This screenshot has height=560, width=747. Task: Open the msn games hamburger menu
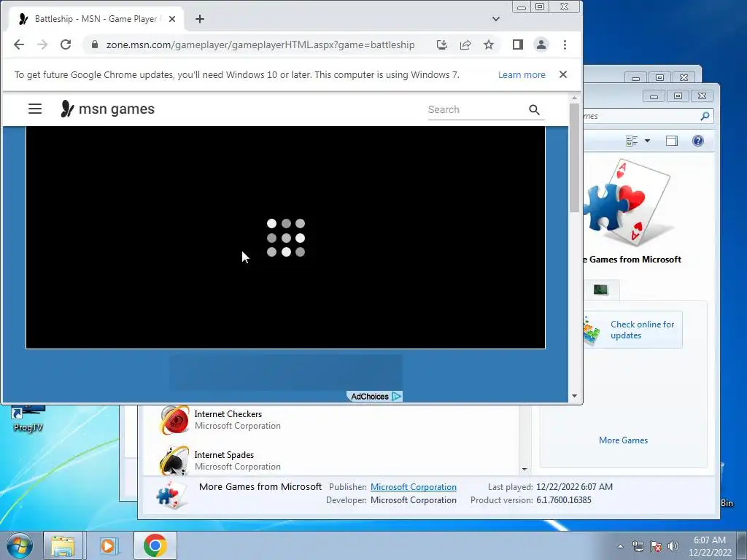pos(35,109)
